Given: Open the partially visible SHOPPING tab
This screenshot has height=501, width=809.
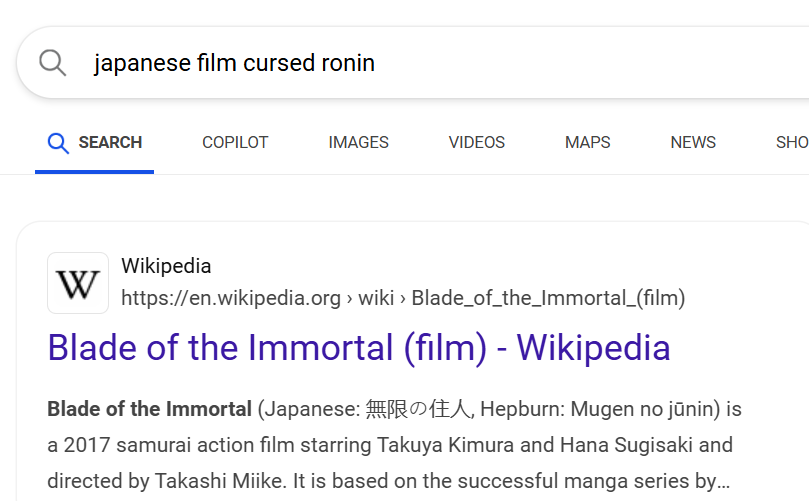Looking at the screenshot, I should click(x=792, y=142).
